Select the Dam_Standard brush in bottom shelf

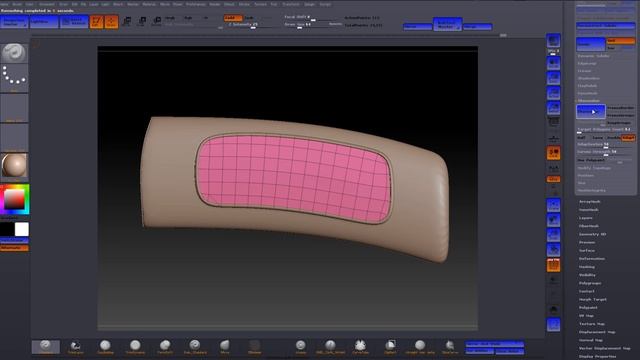[195, 347]
